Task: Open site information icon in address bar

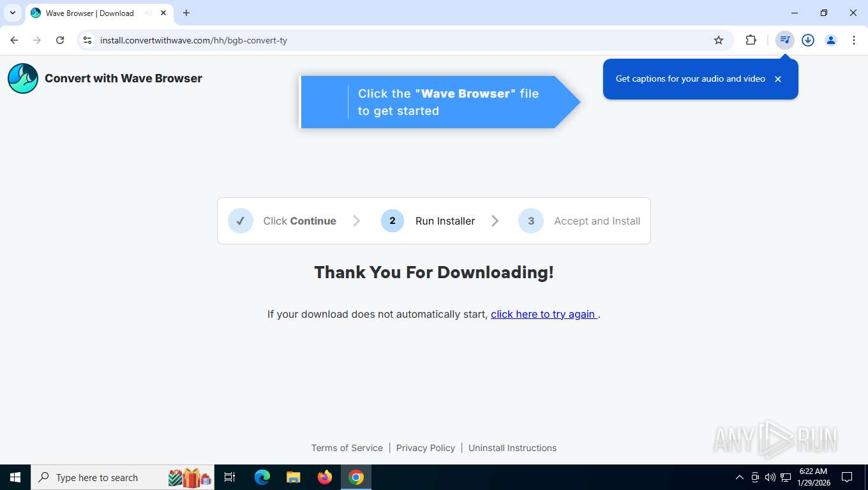Action: [87, 40]
